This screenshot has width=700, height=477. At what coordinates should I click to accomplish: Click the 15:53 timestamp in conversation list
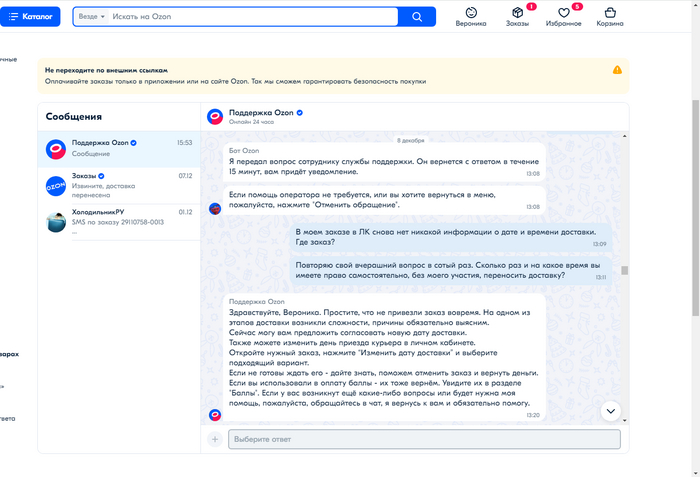tap(184, 142)
